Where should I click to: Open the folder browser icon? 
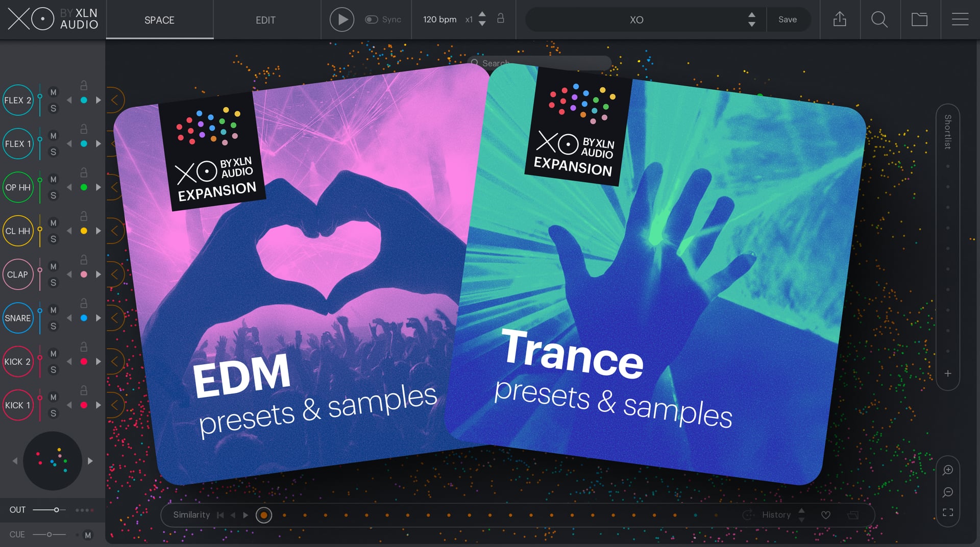click(919, 19)
